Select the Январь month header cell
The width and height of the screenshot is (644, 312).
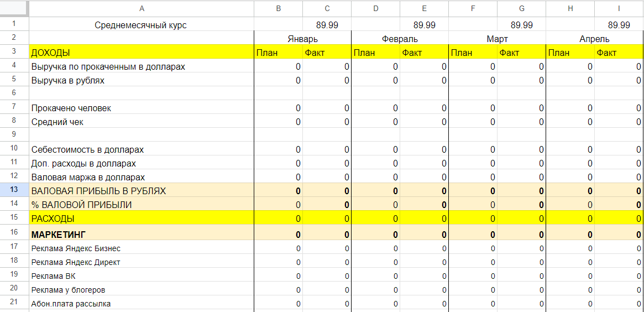click(x=303, y=39)
